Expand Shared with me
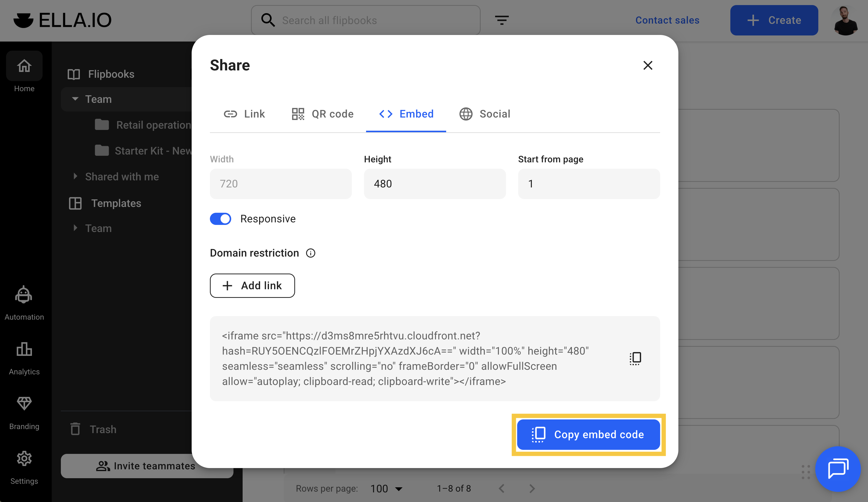 click(75, 176)
